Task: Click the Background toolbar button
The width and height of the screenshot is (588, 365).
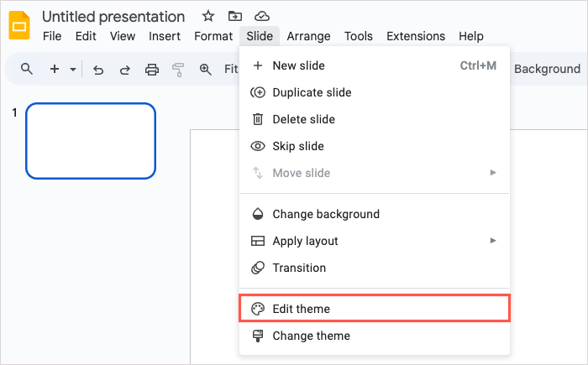Action: click(547, 69)
